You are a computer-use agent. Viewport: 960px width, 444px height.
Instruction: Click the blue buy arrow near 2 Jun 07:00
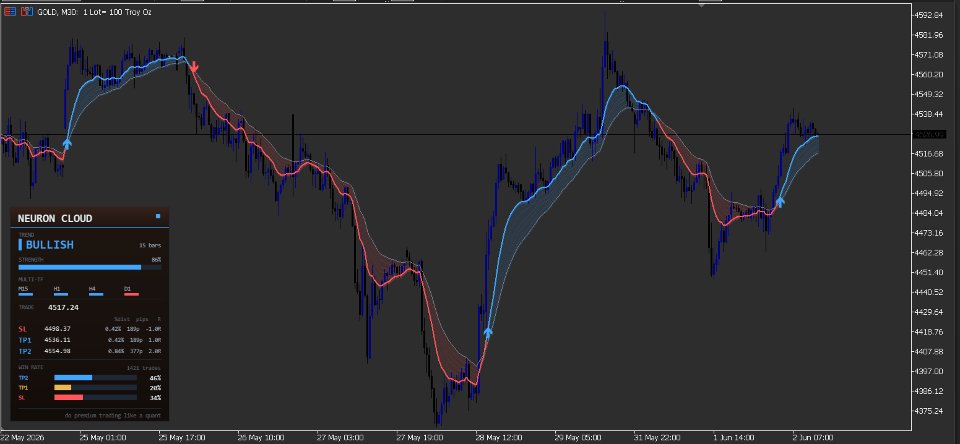click(780, 201)
